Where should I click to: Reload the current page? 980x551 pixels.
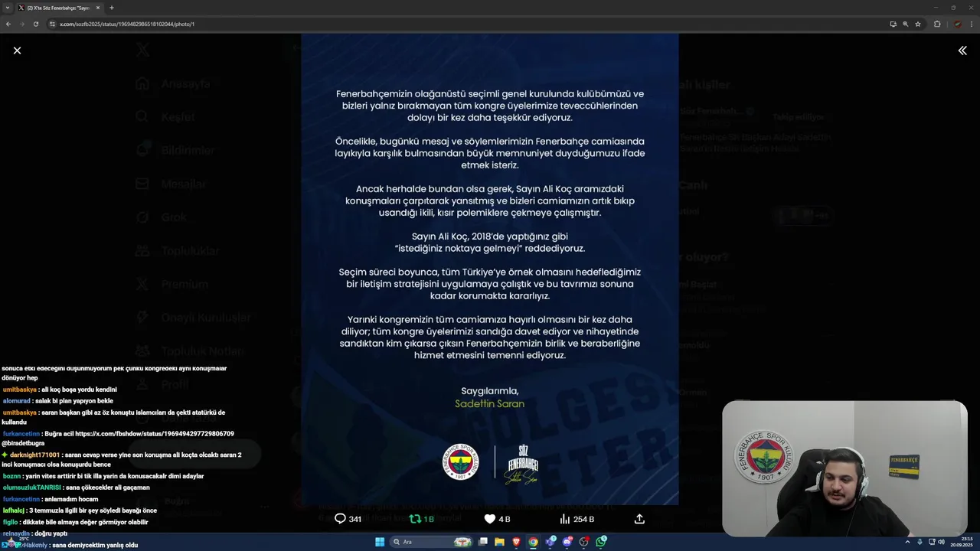coord(36,24)
